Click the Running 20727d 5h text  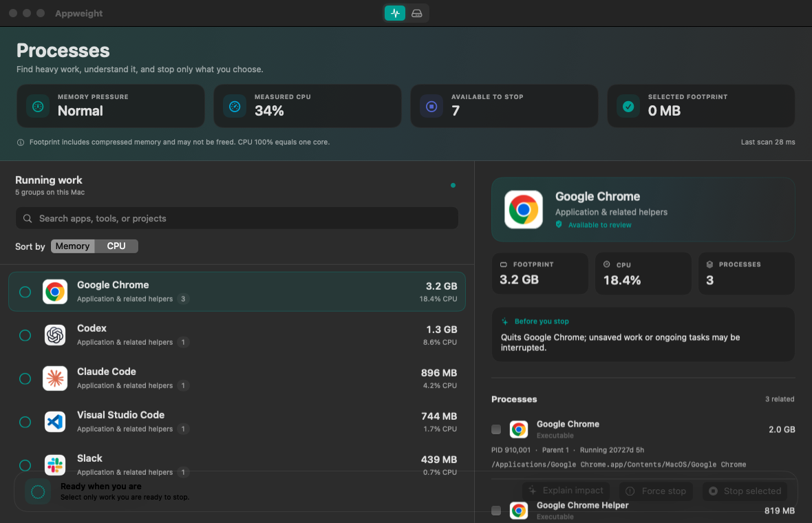tap(612, 451)
